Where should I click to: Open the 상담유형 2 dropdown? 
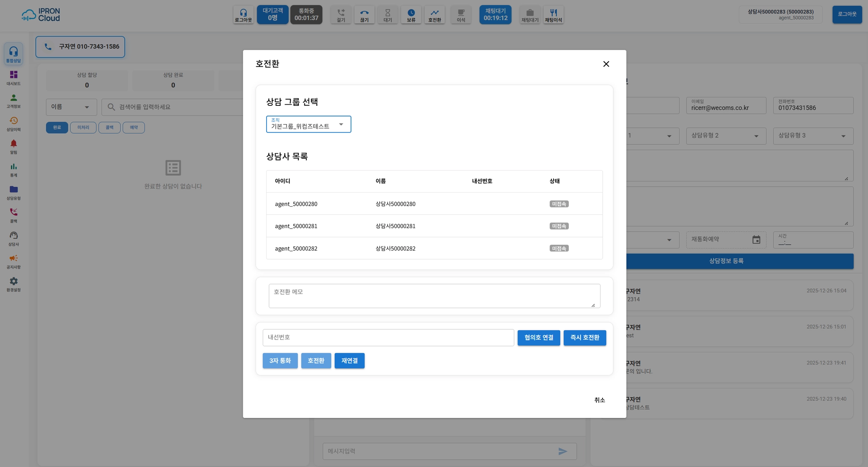pos(726,136)
